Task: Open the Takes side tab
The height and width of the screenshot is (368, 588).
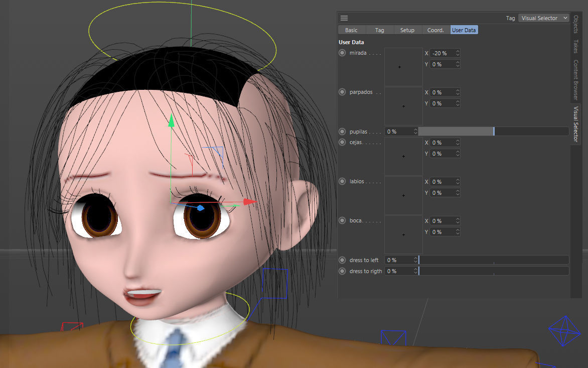Action: [x=575, y=47]
